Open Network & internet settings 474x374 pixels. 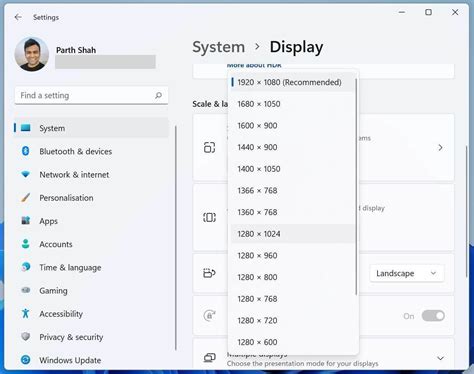click(74, 175)
